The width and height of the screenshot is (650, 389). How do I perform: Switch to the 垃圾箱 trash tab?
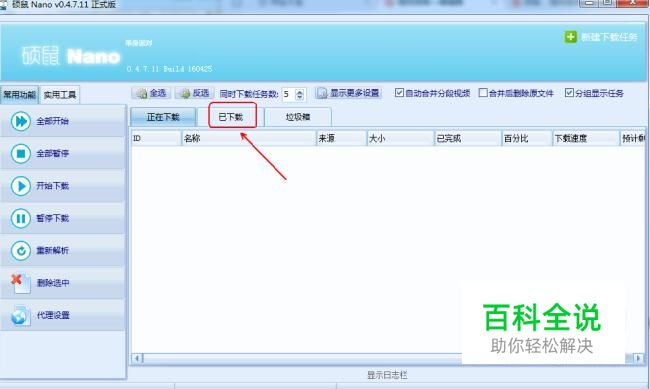pos(298,117)
